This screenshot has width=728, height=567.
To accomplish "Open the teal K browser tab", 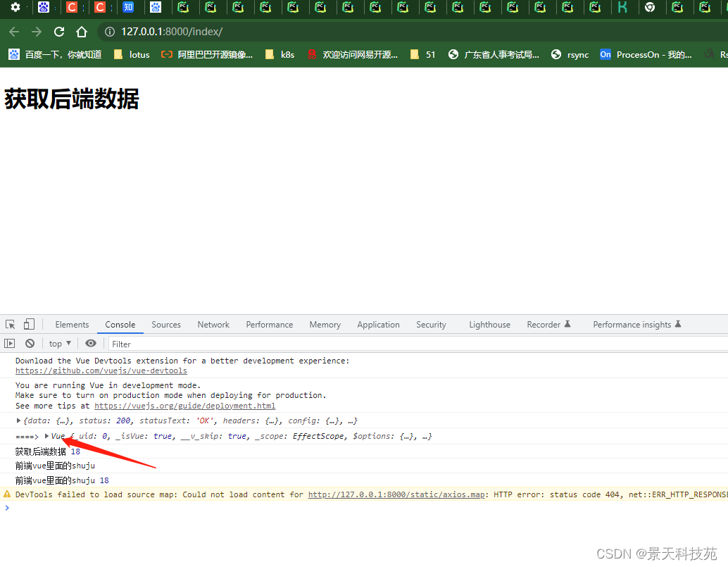I will (622, 7).
